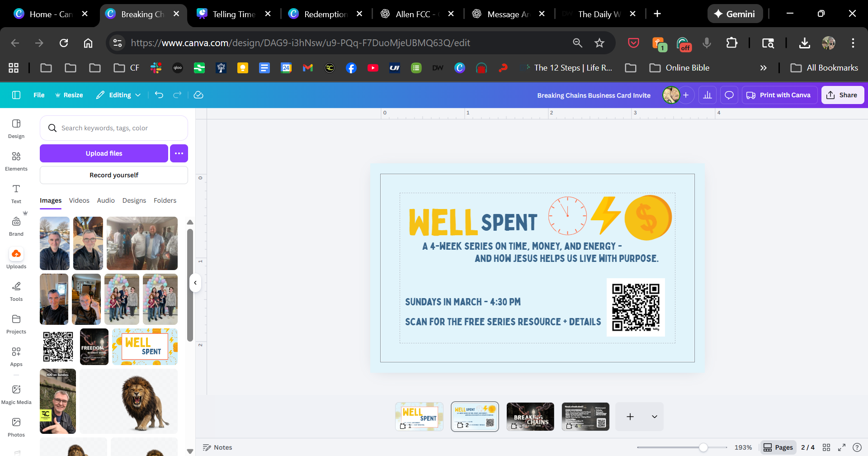Screen dimensions: 868x456
Task: Click the Upload files button
Action: tap(104, 153)
